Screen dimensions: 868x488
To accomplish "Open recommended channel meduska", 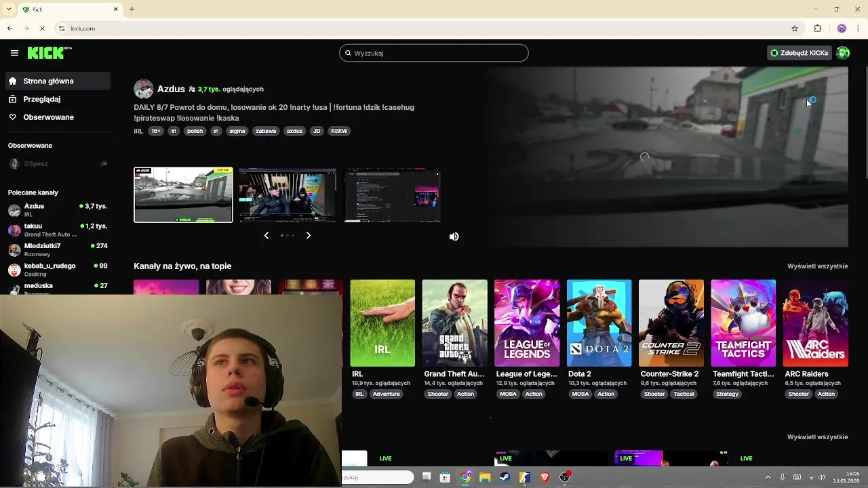I will 57,287.
